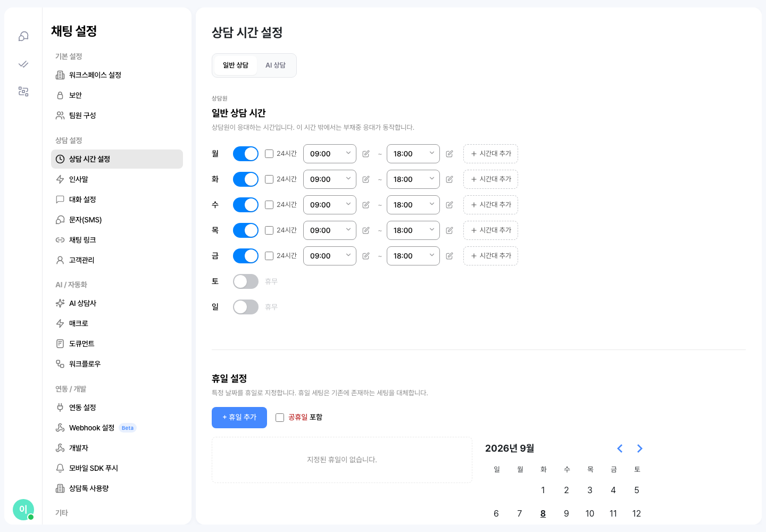Enable the Saturday (토) toggle
This screenshot has width=766, height=532.
tap(246, 281)
